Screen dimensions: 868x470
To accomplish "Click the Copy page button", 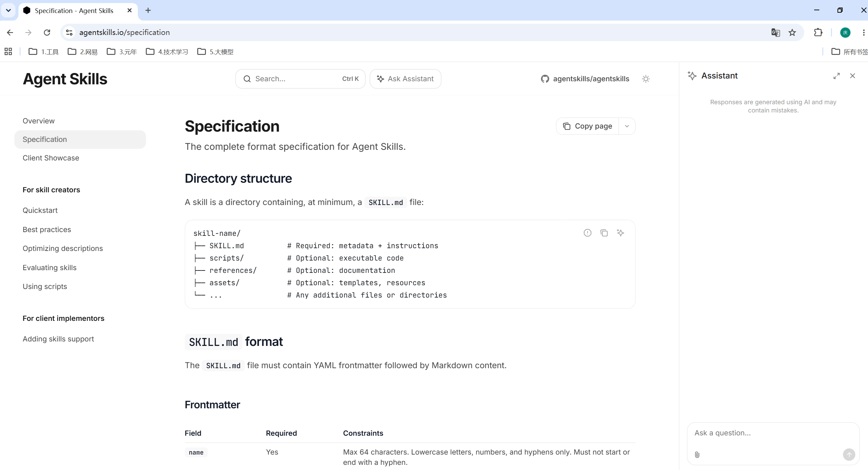I will click(x=588, y=126).
